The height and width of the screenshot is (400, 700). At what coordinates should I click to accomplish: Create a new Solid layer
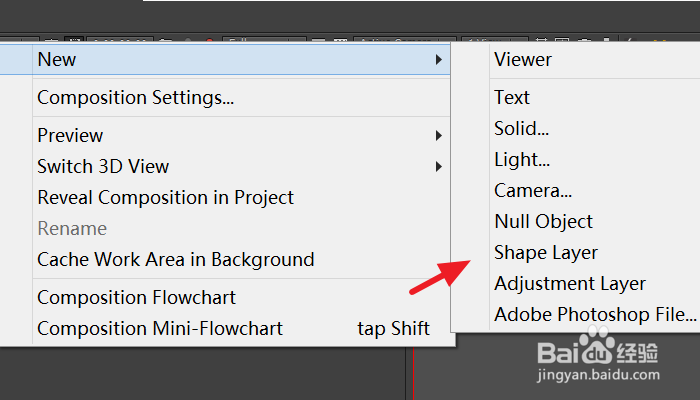coord(521,128)
